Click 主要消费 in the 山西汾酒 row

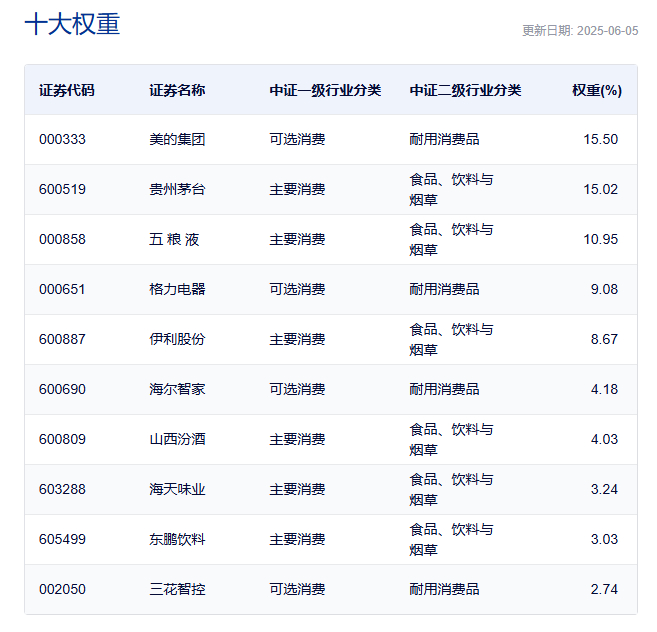click(x=297, y=439)
